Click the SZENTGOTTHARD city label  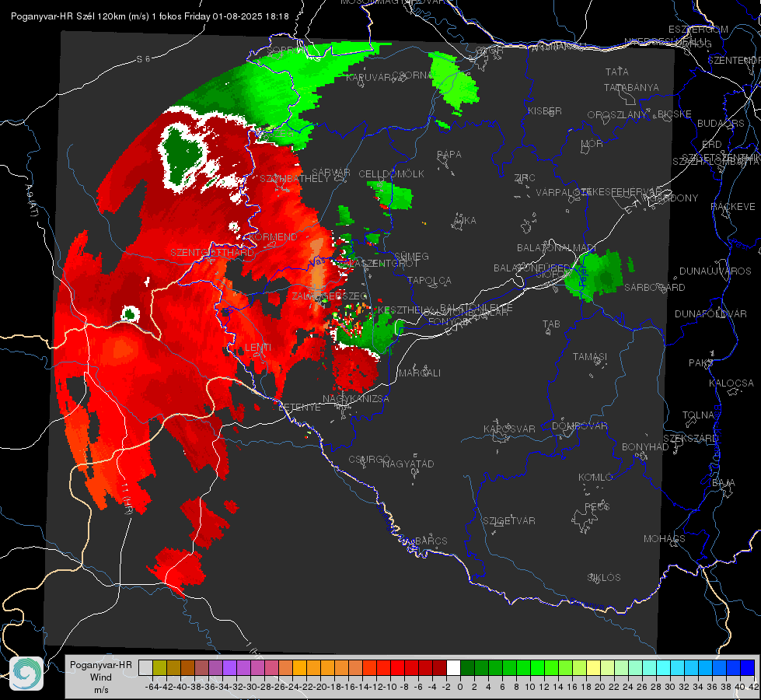point(212,253)
